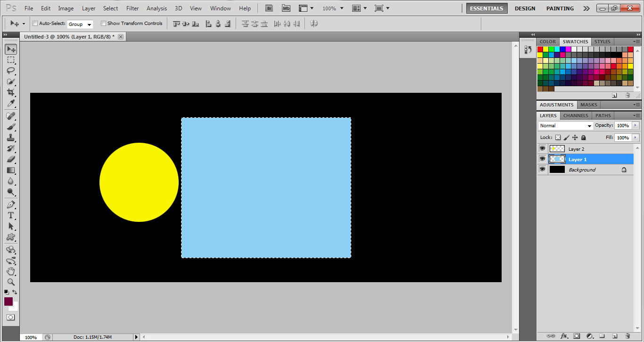This screenshot has width=644, height=342.
Task: Set the foreground color swatch
Action: (8, 301)
